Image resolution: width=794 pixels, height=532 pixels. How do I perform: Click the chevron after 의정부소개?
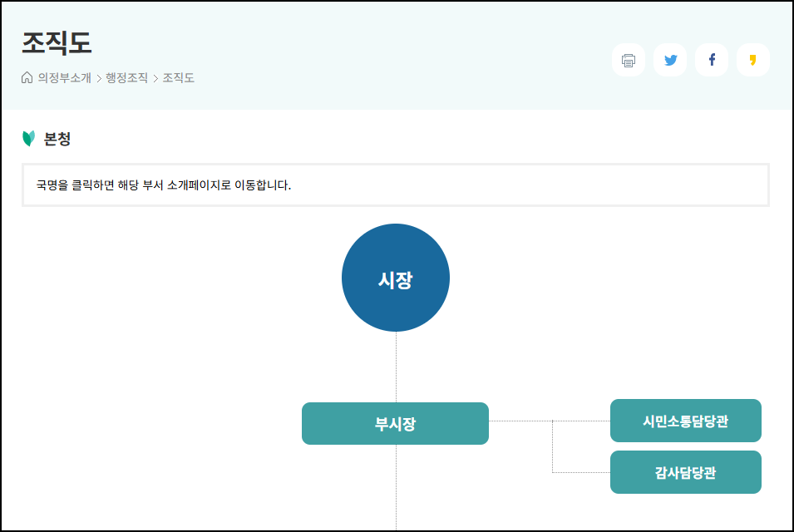(97, 77)
